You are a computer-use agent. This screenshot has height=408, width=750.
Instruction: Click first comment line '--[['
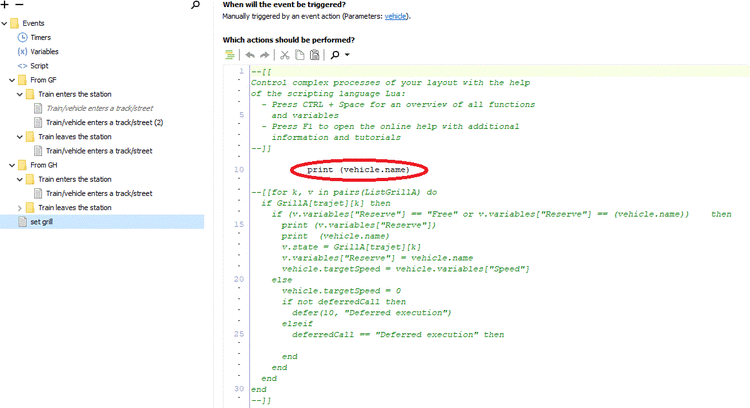click(x=262, y=72)
